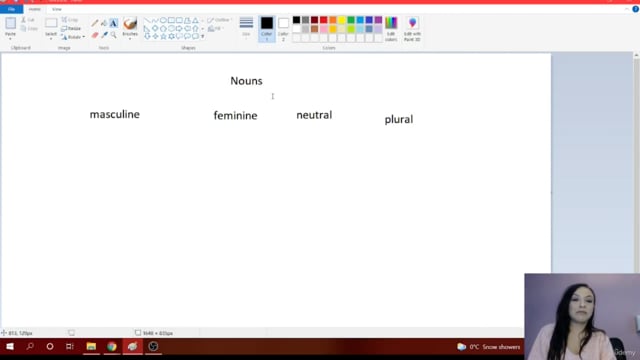
Task: Choose the Six-point star shape
Action: pos(171,36)
